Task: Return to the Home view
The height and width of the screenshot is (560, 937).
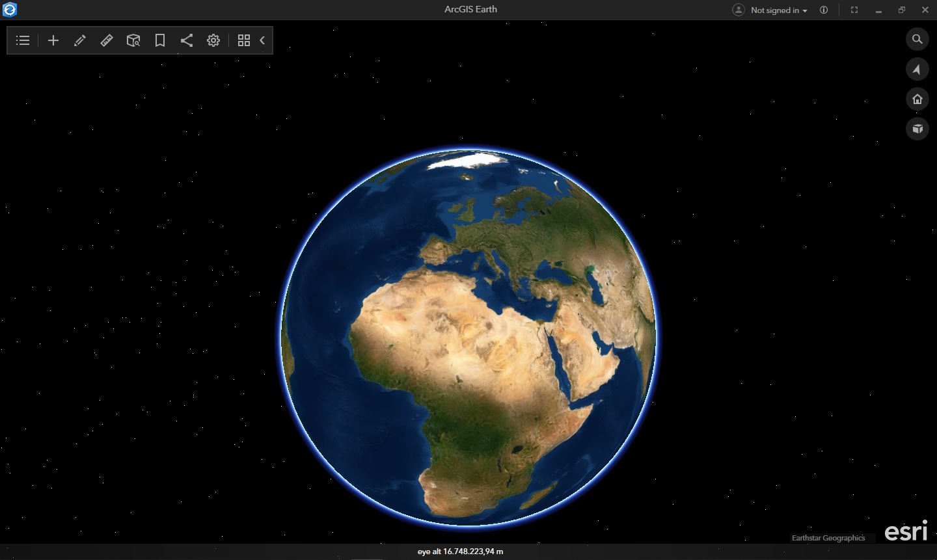Action: (x=917, y=99)
